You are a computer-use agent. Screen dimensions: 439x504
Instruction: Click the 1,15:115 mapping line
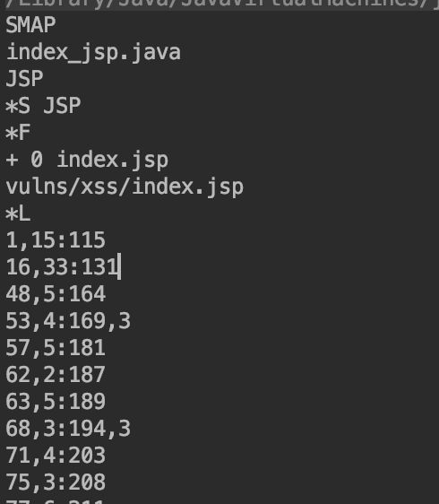(x=56, y=240)
